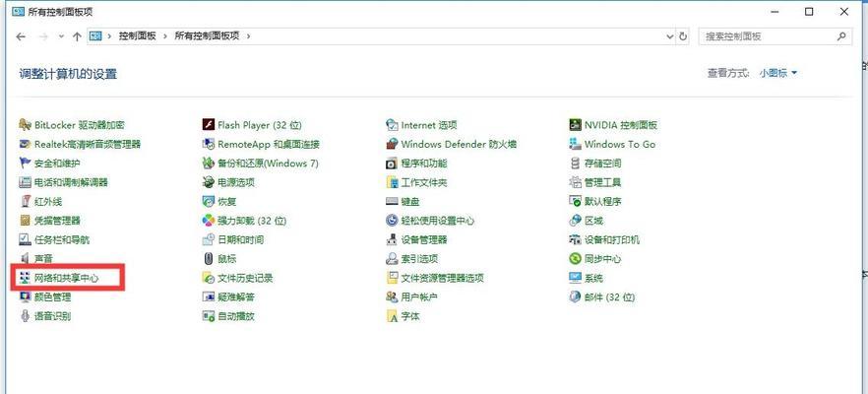Open the 文件历史记录 link
868x394 pixels.
(x=245, y=278)
